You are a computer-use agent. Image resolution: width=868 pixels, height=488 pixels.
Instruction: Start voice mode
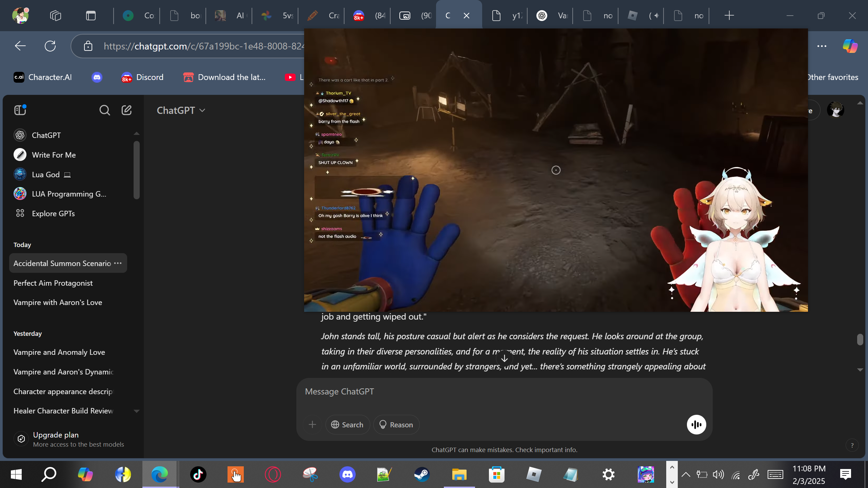696,425
